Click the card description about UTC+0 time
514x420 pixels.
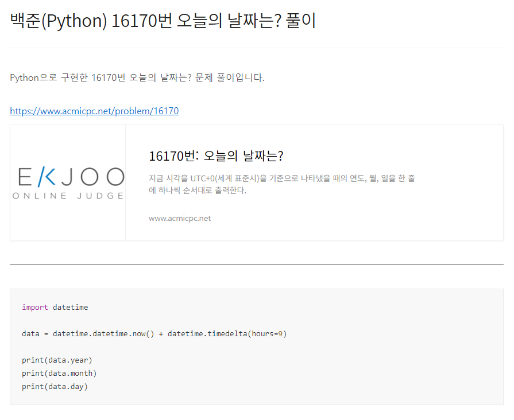coord(282,184)
